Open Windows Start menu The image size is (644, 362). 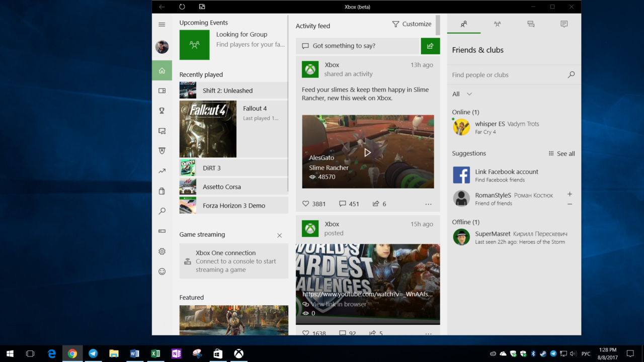coord(10,353)
